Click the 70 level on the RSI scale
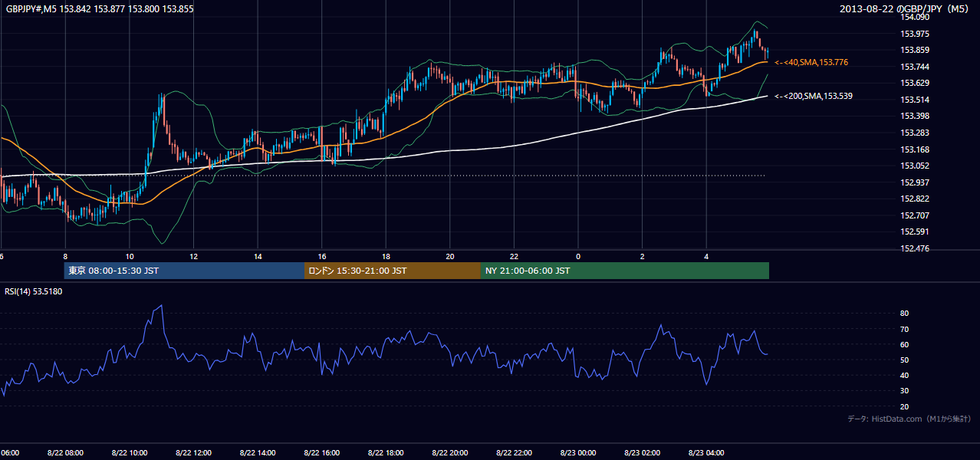Screen dimensions: 980x460 pos(904,329)
